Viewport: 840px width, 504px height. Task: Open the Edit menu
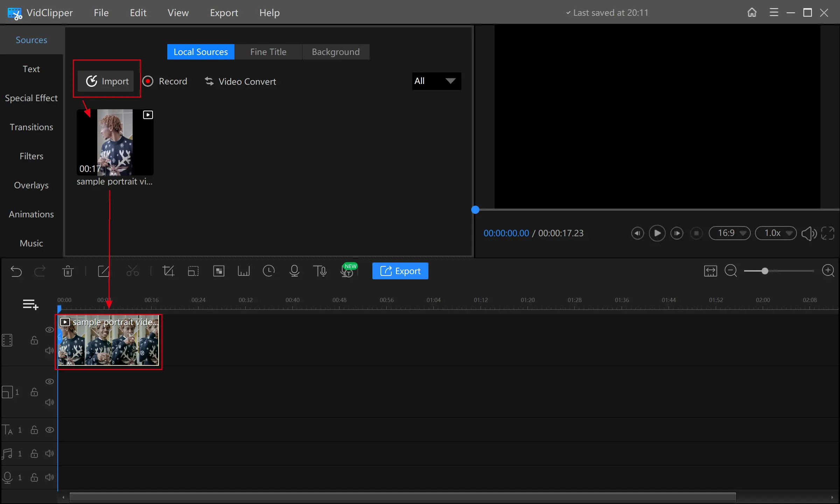138,12
